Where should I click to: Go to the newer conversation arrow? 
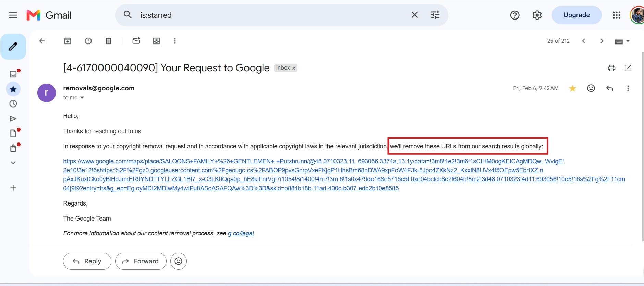(x=583, y=41)
